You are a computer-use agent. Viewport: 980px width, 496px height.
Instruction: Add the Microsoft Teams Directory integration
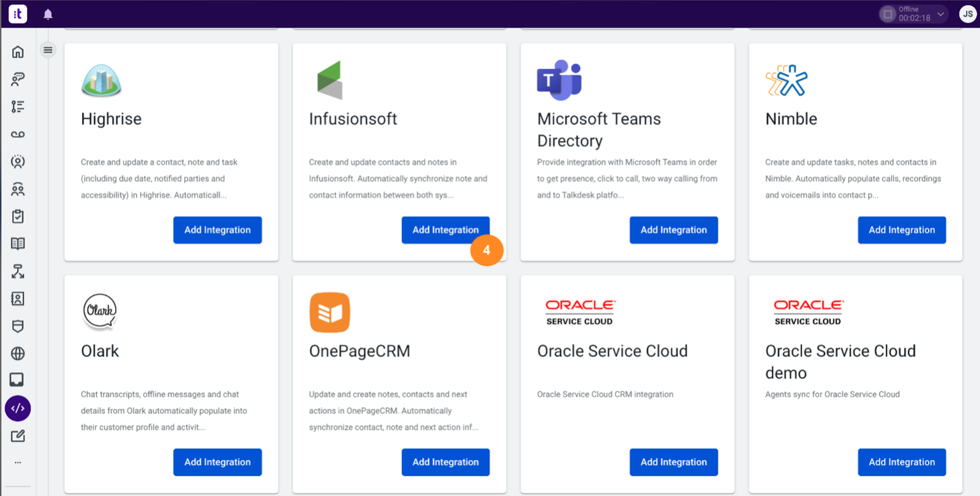click(674, 230)
